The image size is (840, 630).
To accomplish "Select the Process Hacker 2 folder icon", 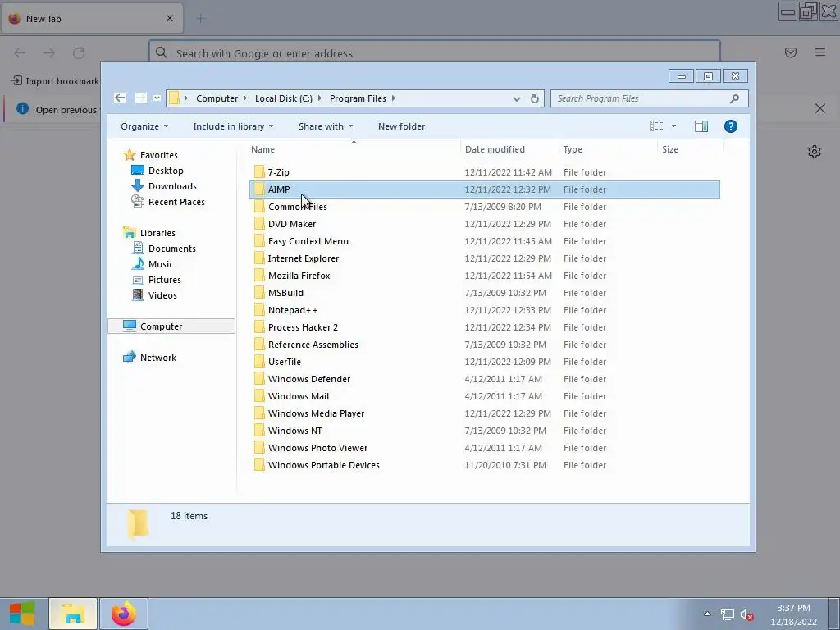I will point(259,326).
